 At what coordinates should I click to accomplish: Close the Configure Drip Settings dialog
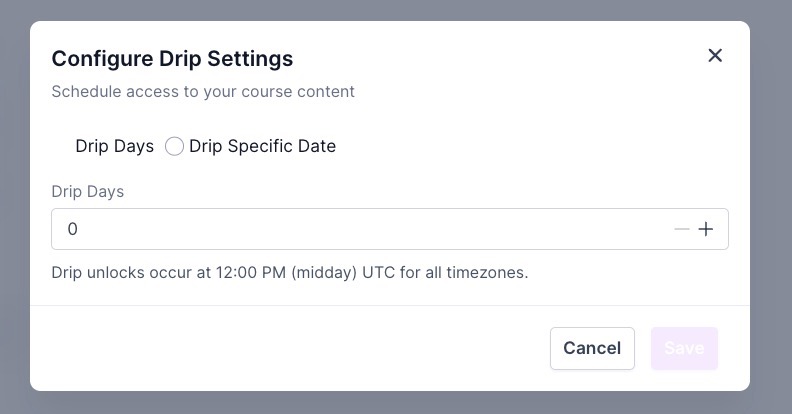click(x=715, y=56)
